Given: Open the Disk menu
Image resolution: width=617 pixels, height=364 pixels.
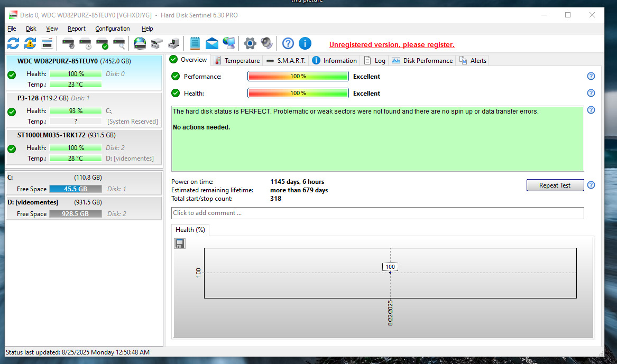Looking at the screenshot, I should (x=31, y=29).
